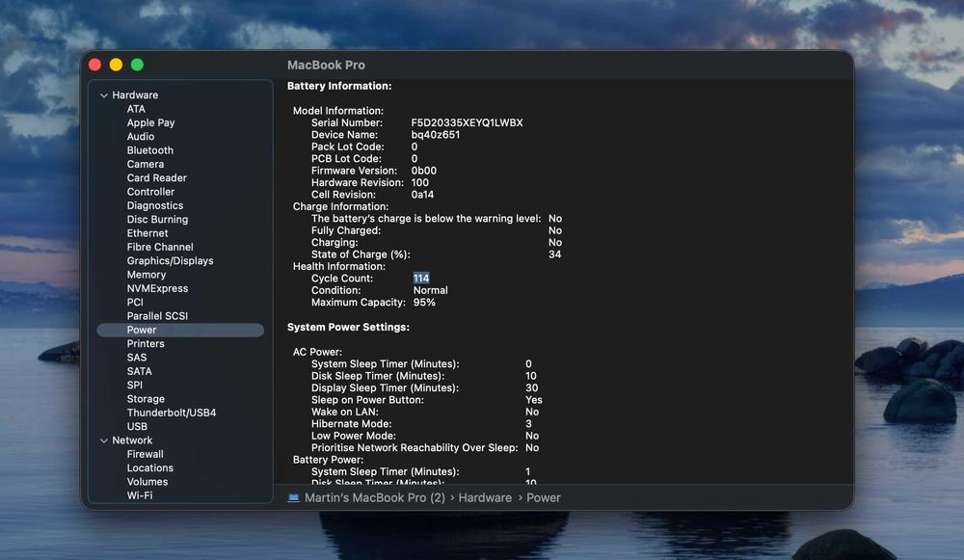Click serial number F5D20335XEYQ1LWBX
Viewport: 964px width, 560px height.
coord(468,123)
